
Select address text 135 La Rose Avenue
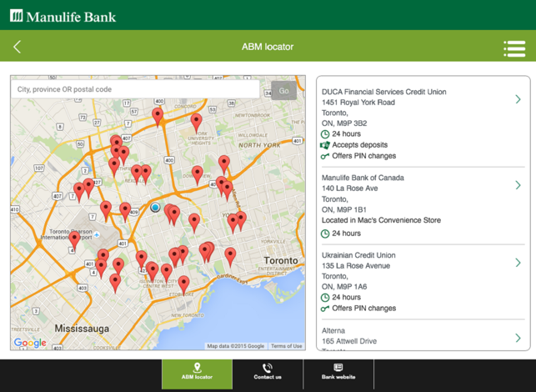356,266
